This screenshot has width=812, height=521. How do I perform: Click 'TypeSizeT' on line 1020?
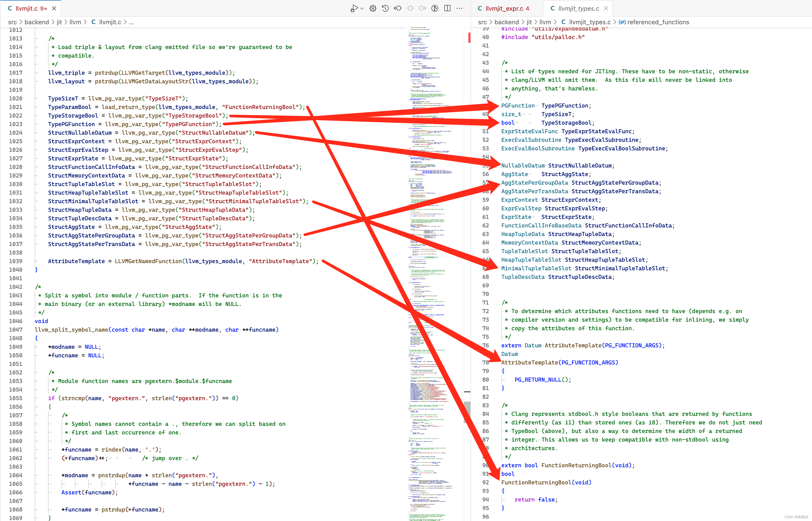63,98
